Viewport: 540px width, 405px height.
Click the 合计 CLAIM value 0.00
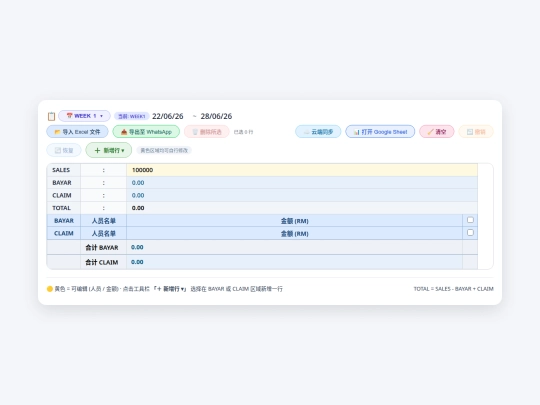[x=137, y=262]
